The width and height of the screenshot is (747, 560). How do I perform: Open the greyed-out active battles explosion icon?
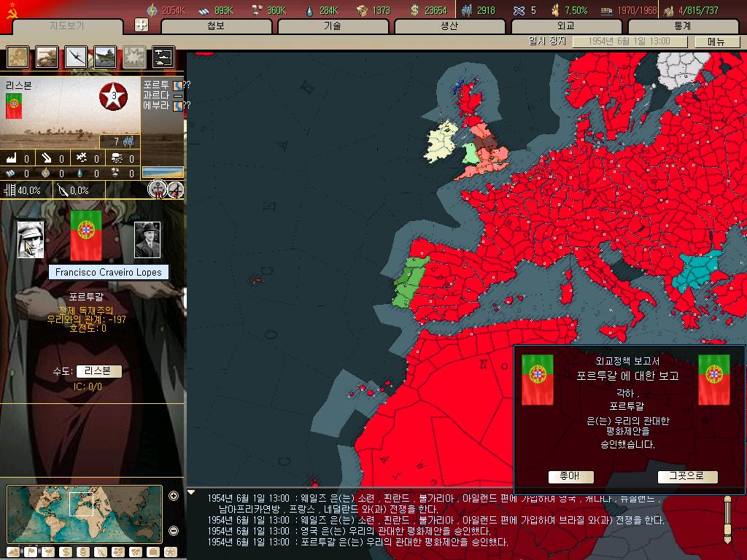(x=134, y=57)
